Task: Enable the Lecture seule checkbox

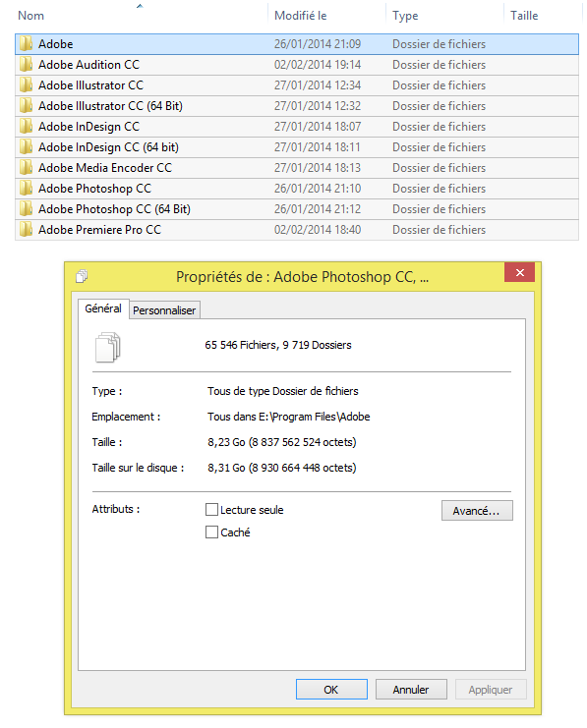Action: click(212, 509)
